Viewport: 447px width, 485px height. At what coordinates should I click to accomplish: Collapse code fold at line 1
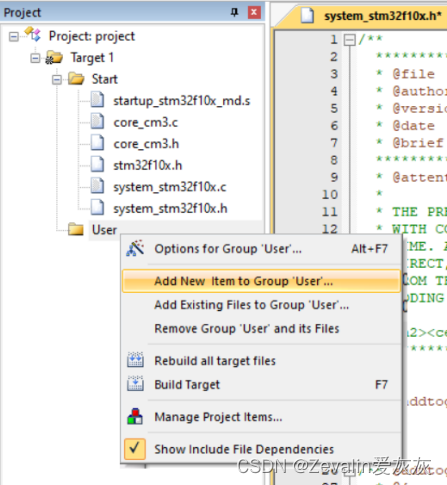point(349,40)
